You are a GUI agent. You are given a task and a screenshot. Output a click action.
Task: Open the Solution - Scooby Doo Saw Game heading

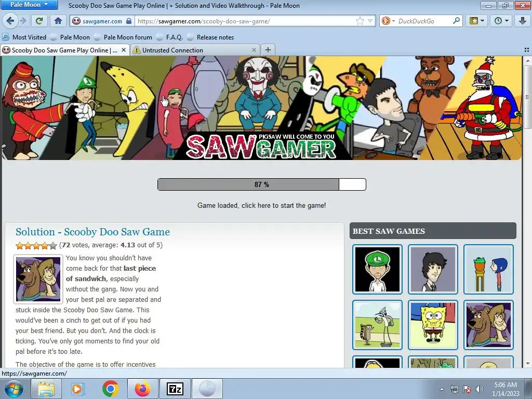click(x=92, y=232)
